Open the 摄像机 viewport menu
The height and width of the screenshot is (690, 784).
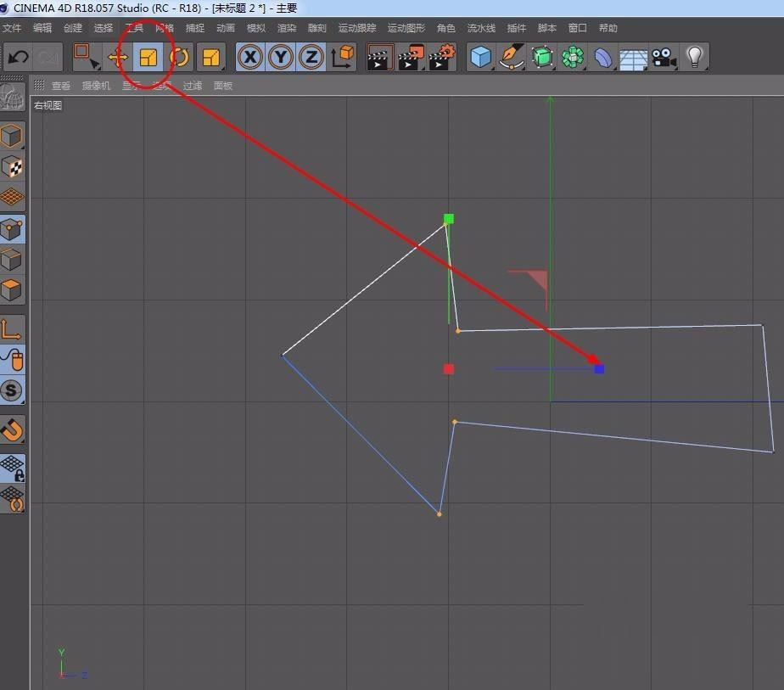tap(95, 85)
